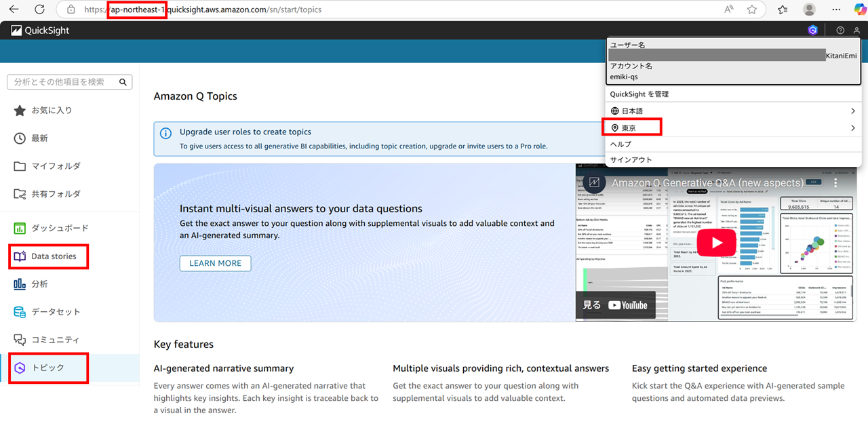868x430 pixels.
Task: Click the account name emiki-qs
Action: click(x=624, y=77)
